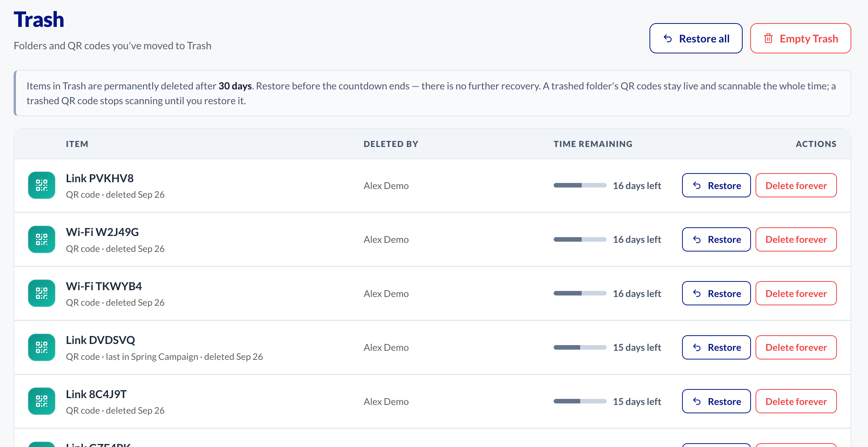Click Alex Demo in the Link 8C4J9T row

386,402
